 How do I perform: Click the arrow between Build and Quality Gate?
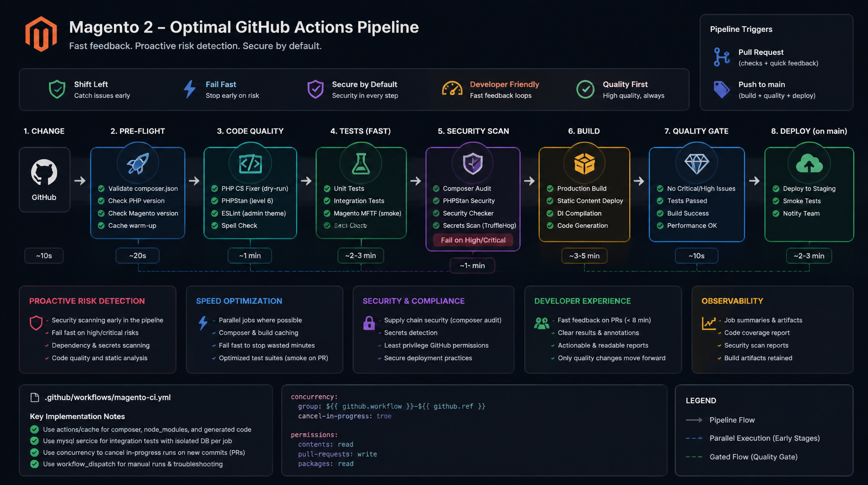(639, 181)
